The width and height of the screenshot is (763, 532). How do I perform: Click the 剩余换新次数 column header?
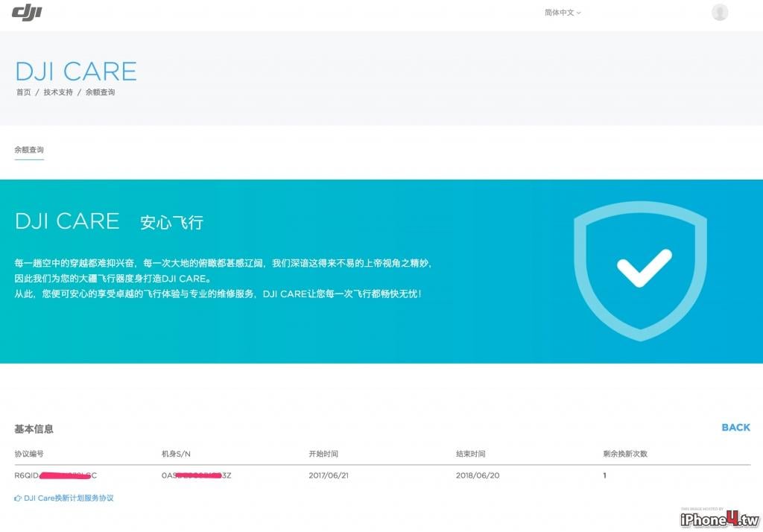(625, 454)
